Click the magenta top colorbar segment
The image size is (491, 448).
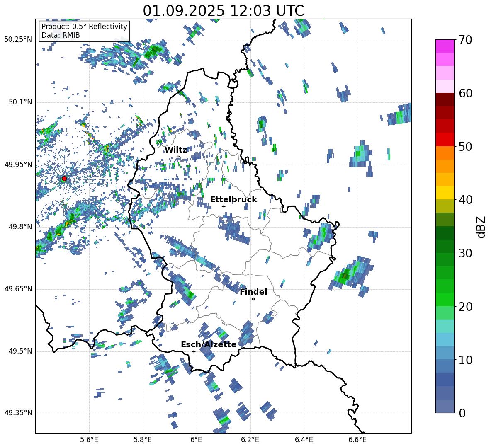(445, 46)
